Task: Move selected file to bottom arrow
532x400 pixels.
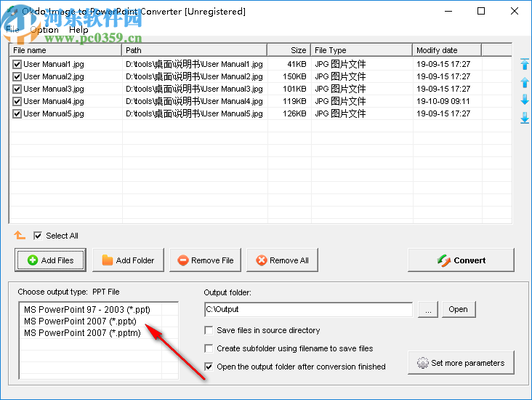Action: pyautogui.click(x=525, y=118)
